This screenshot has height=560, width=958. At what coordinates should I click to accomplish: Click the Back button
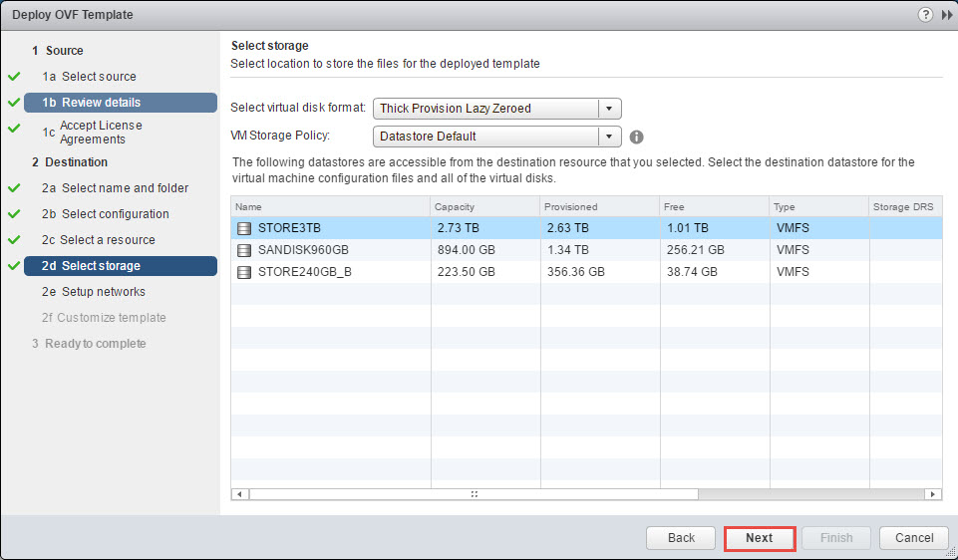[681, 538]
